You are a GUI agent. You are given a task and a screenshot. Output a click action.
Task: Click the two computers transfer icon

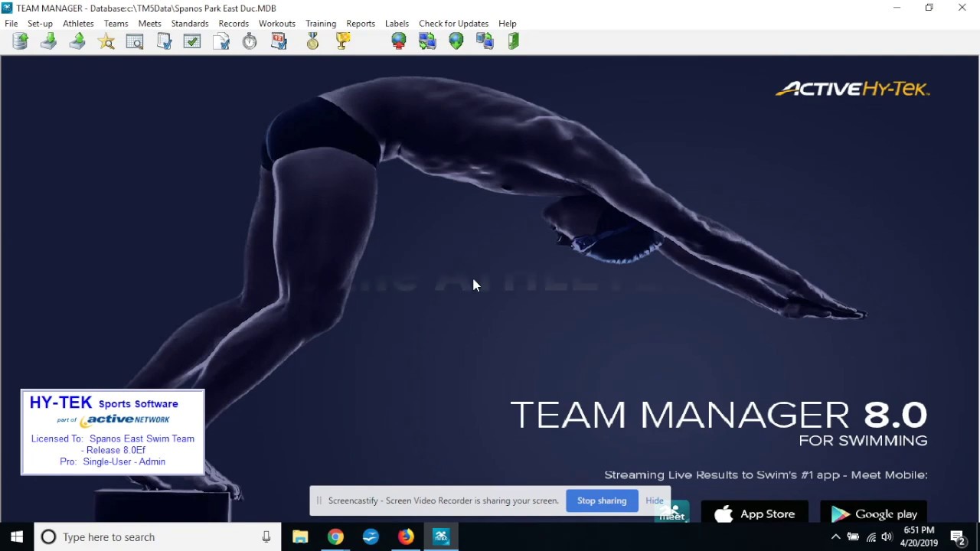click(x=485, y=41)
